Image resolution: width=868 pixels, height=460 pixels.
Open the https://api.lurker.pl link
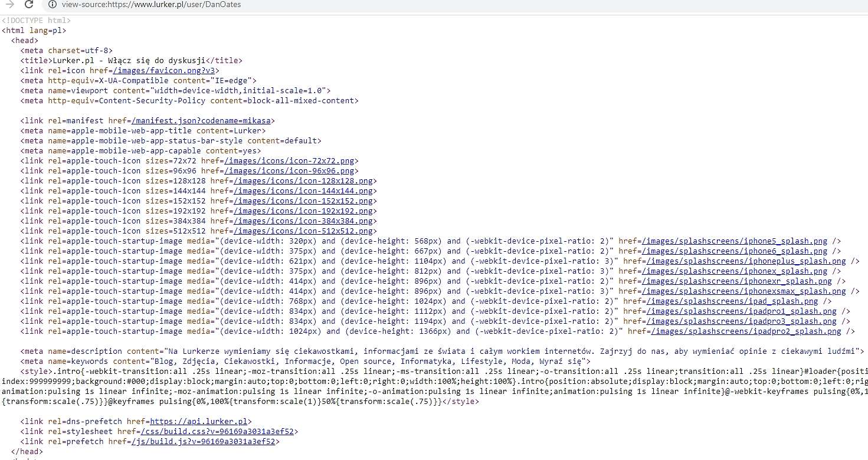pos(199,421)
